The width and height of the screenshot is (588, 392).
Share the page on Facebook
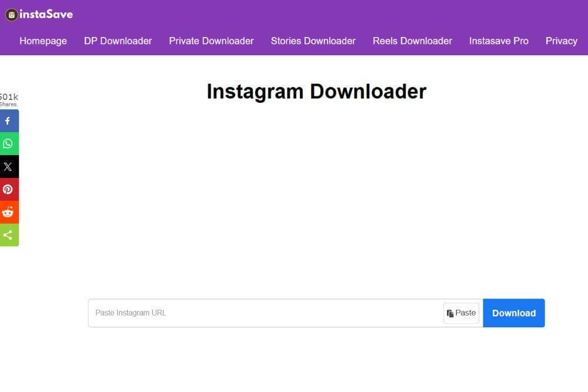coord(9,120)
